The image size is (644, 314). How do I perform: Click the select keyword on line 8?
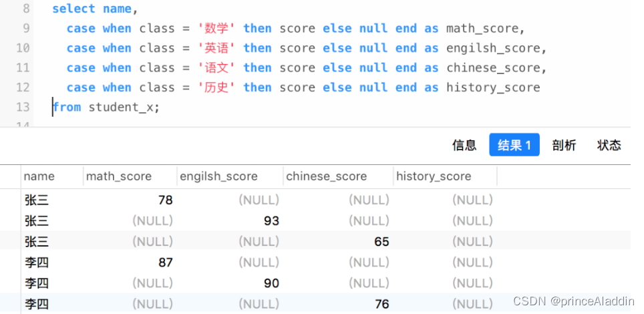tap(73, 9)
